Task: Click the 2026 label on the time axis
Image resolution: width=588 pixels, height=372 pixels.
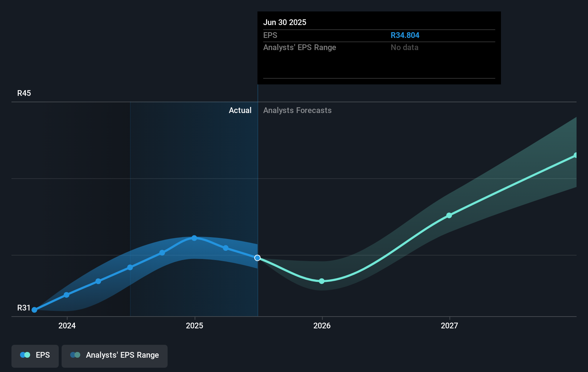Action: point(322,325)
